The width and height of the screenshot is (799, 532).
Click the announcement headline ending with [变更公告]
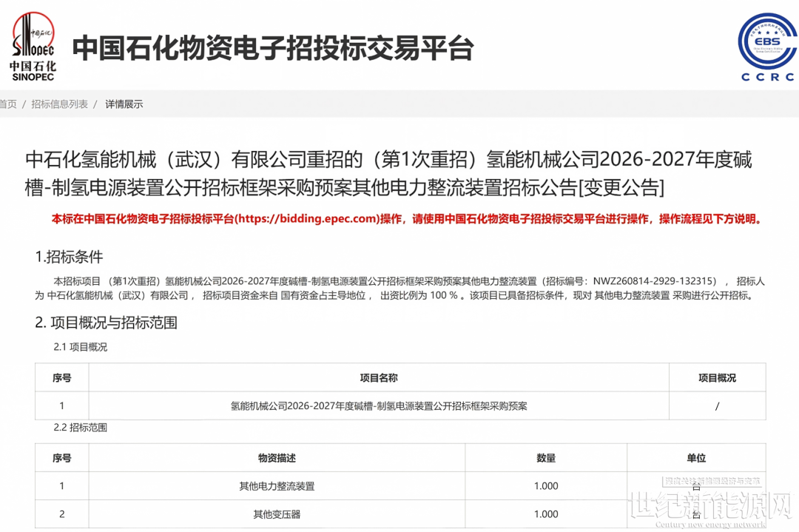point(388,174)
